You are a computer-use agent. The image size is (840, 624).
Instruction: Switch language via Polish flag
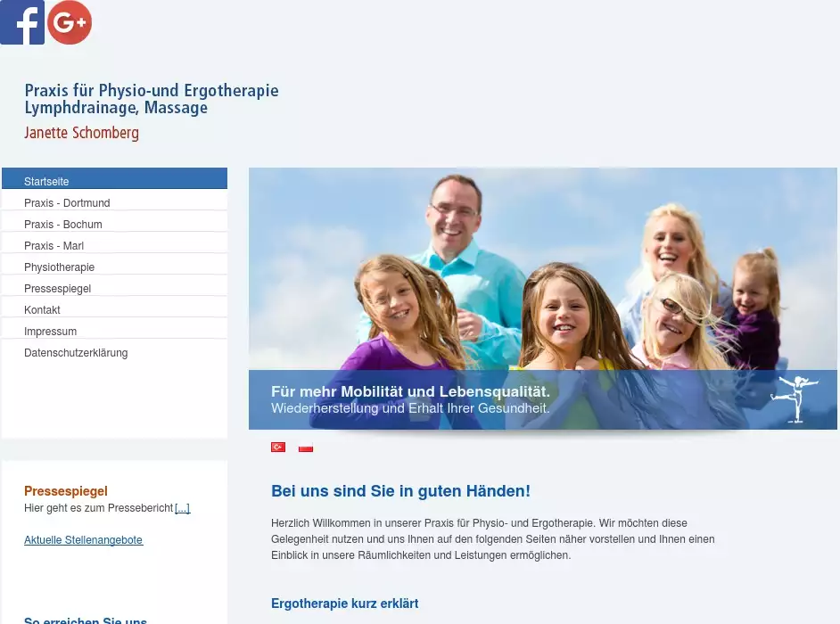pos(306,447)
